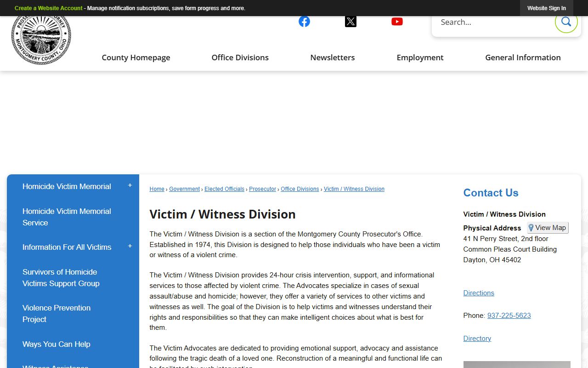
Task: Click the Victim / Witness Division page heading
Action: (x=222, y=214)
